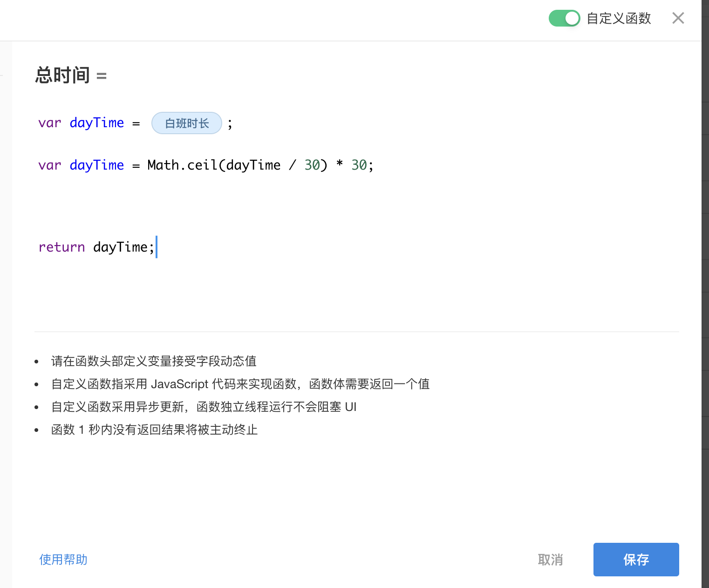
Task: Click dayTime variable in first line
Action: (x=97, y=123)
